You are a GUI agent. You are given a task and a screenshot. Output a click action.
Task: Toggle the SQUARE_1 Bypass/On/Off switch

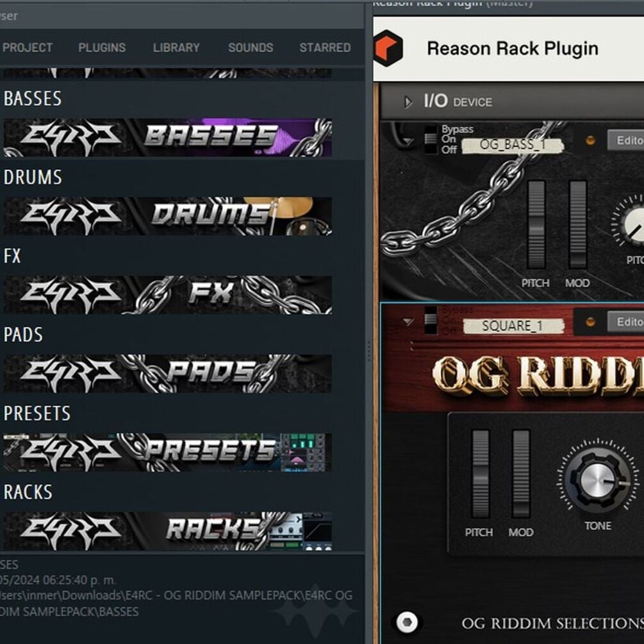point(431,320)
